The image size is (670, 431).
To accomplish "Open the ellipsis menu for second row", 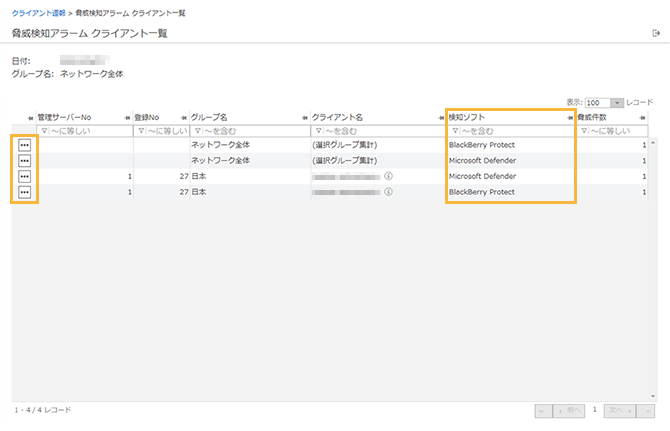I will (24, 160).
